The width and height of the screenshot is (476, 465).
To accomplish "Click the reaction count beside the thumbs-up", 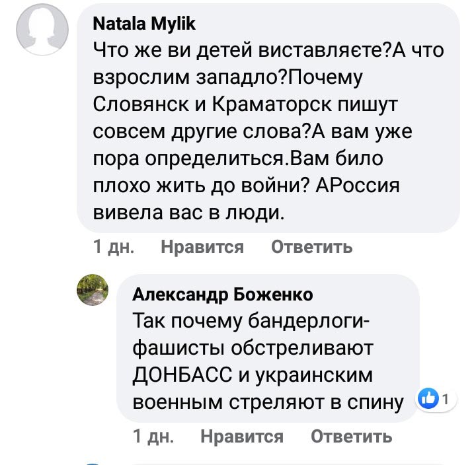I will tap(446, 399).
